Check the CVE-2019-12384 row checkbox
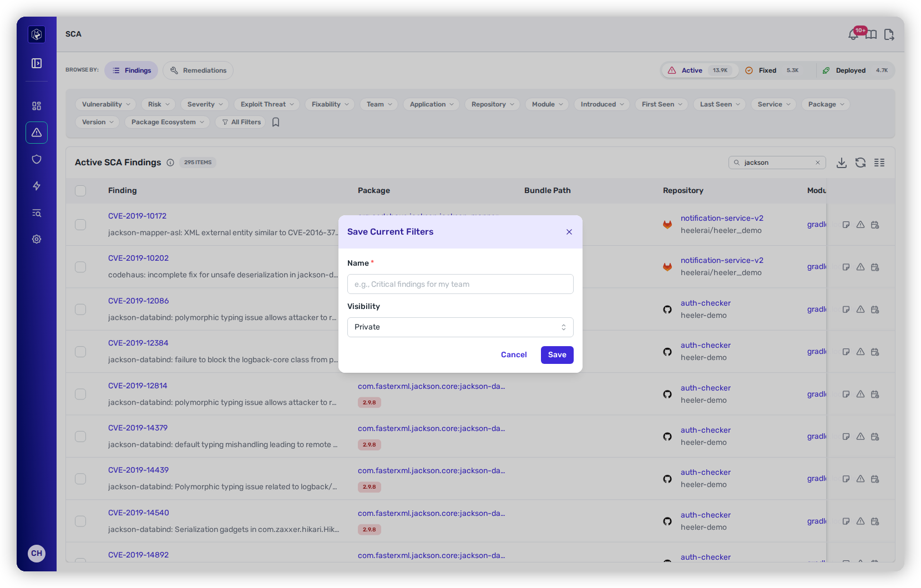This screenshot has width=921, height=588. click(x=80, y=352)
